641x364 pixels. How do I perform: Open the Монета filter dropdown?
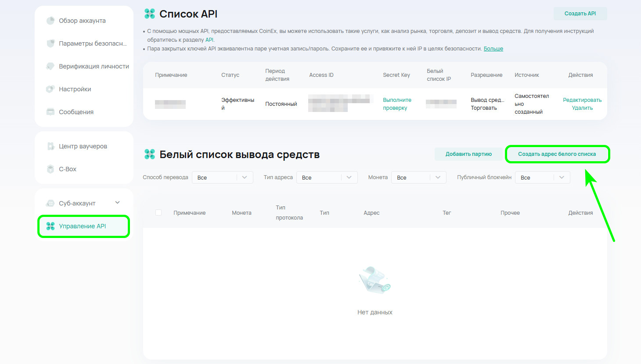[x=418, y=177]
